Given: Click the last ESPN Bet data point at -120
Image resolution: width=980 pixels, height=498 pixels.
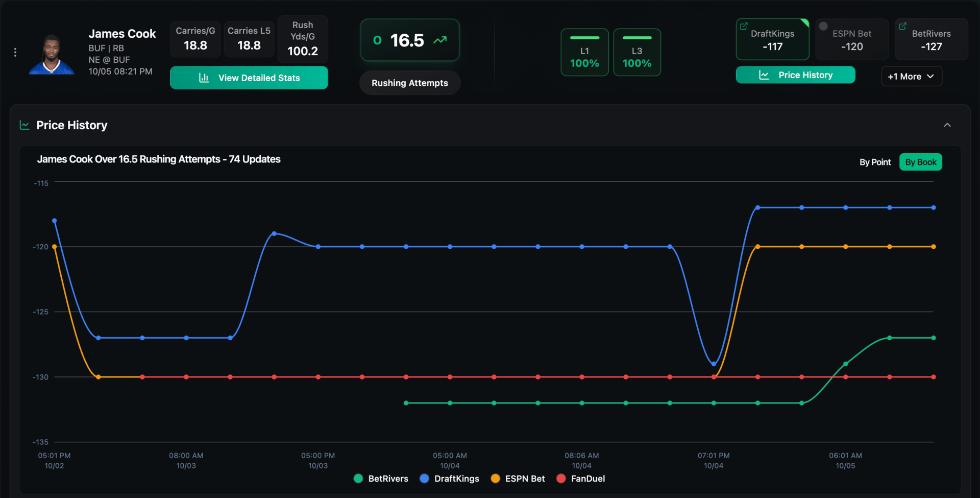Looking at the screenshot, I should (x=934, y=247).
